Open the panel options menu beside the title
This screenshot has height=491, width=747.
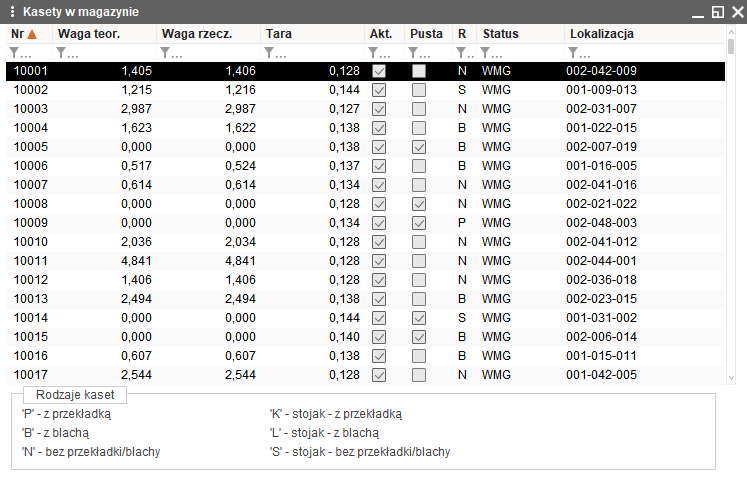tap(11, 12)
